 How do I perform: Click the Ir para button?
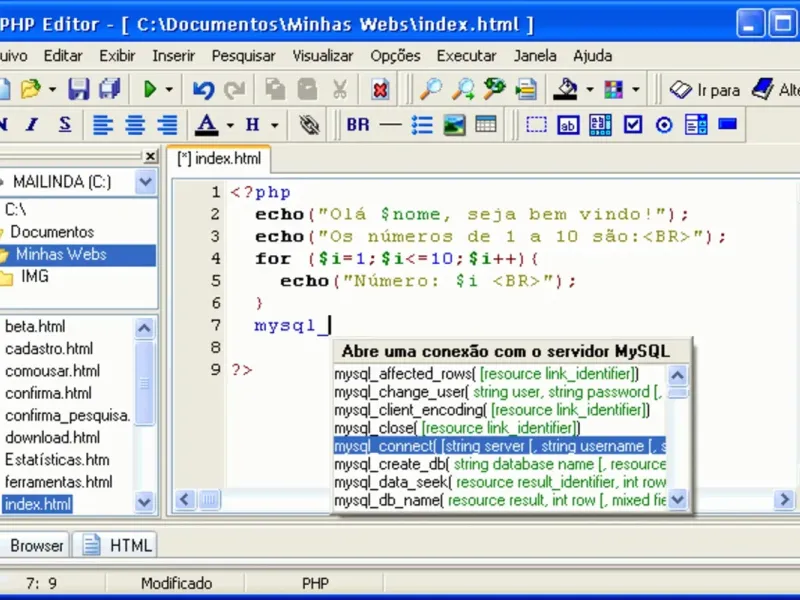pyautogui.click(x=705, y=90)
